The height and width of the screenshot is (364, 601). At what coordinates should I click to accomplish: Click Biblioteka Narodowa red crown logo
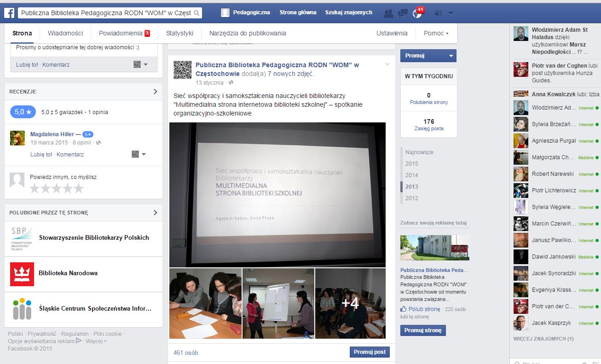(x=22, y=274)
